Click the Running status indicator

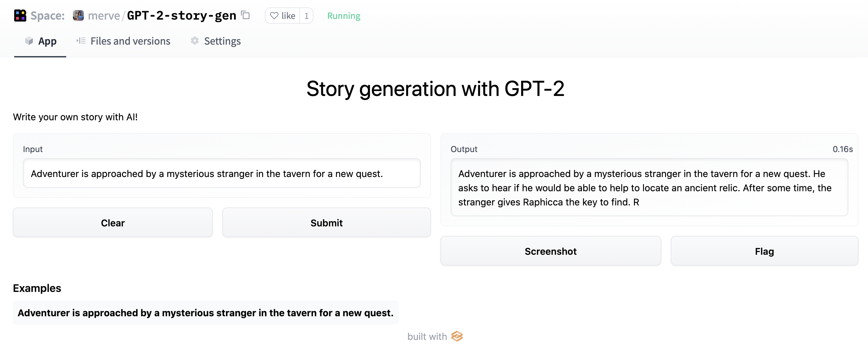click(343, 16)
